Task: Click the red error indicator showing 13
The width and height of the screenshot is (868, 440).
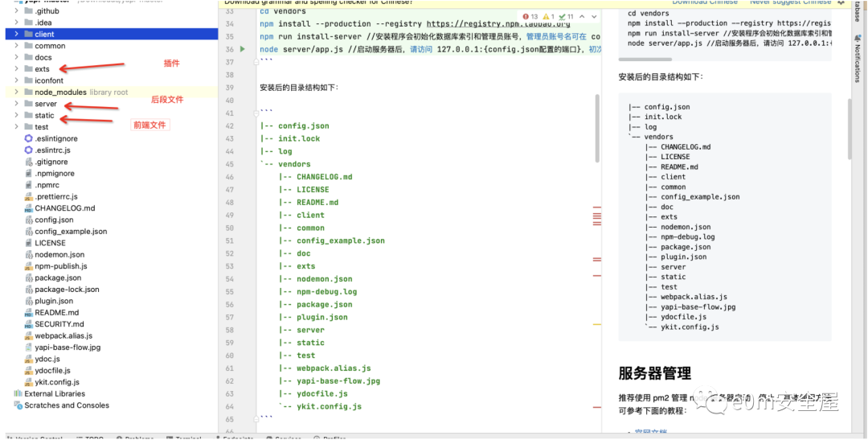Action: click(x=530, y=17)
